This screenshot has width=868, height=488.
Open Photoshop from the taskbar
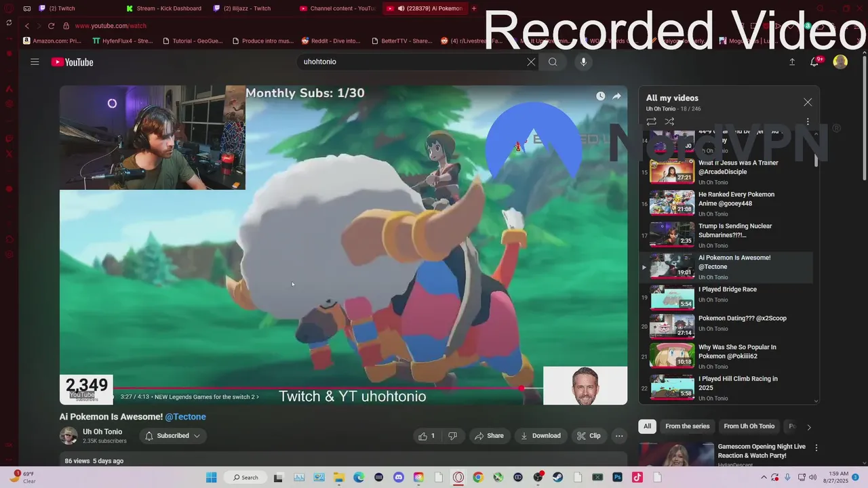[x=618, y=477]
